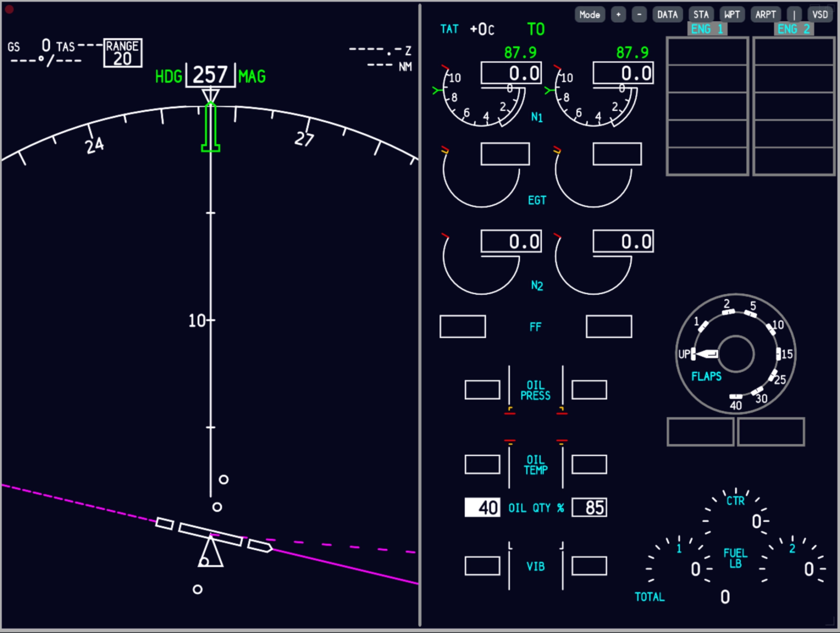The image size is (840, 633).
Task: Click the runway symbol on map
Action: click(211, 534)
